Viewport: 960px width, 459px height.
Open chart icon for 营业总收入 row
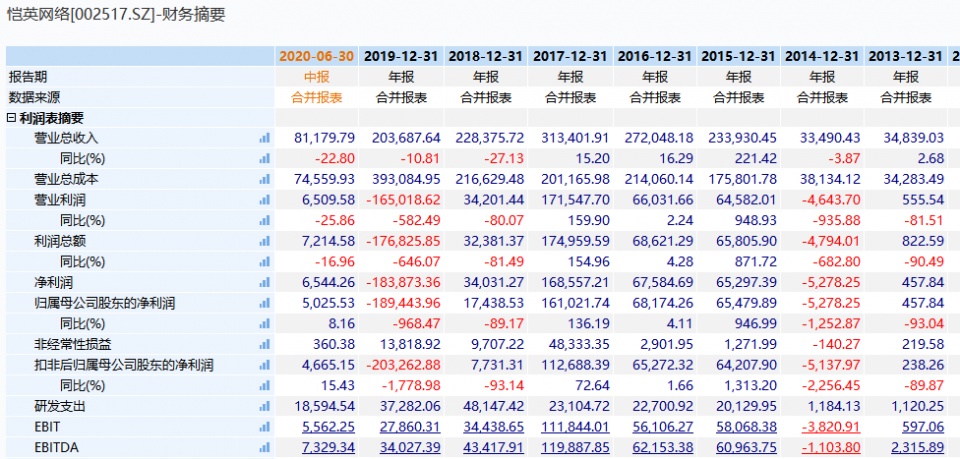click(265, 138)
